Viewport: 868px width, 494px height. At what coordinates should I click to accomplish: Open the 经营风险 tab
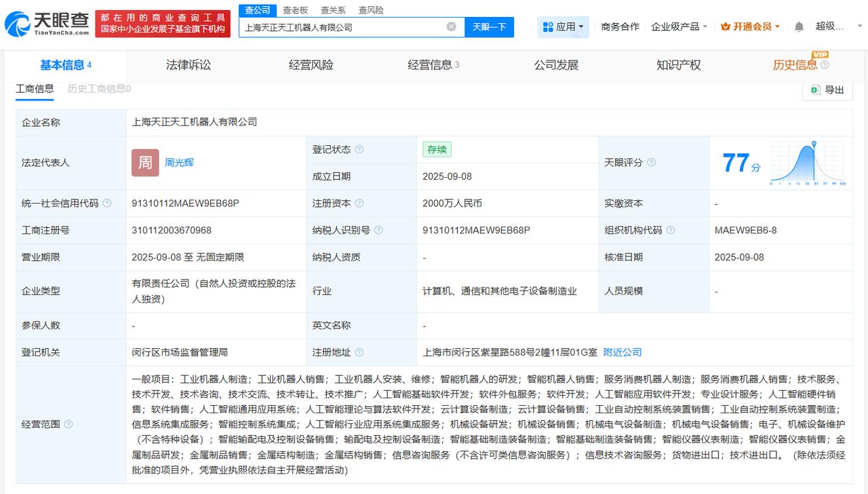coord(311,65)
